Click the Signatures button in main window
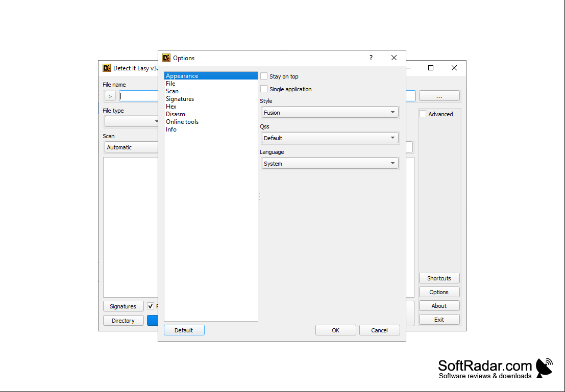 coord(123,306)
